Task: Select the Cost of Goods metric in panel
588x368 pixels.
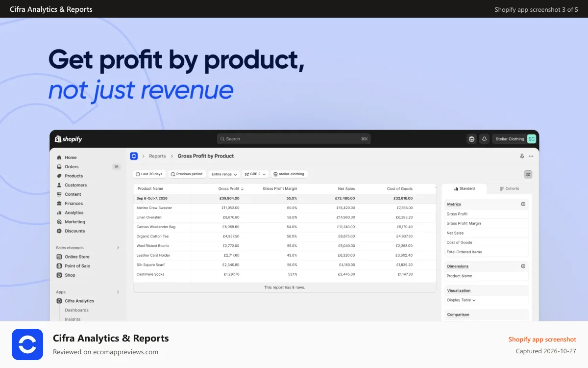Action: [487, 242]
